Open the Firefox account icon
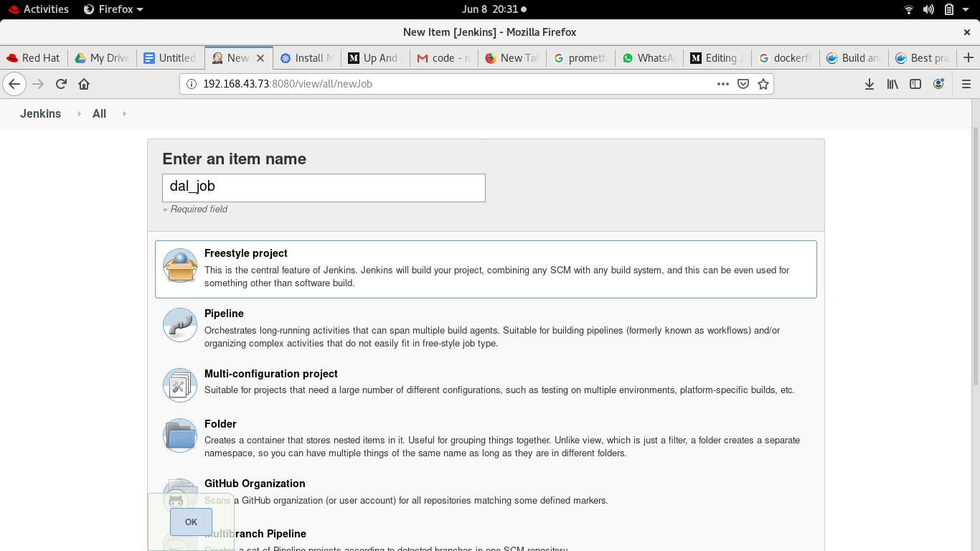This screenshot has height=551, width=980. click(938, 84)
